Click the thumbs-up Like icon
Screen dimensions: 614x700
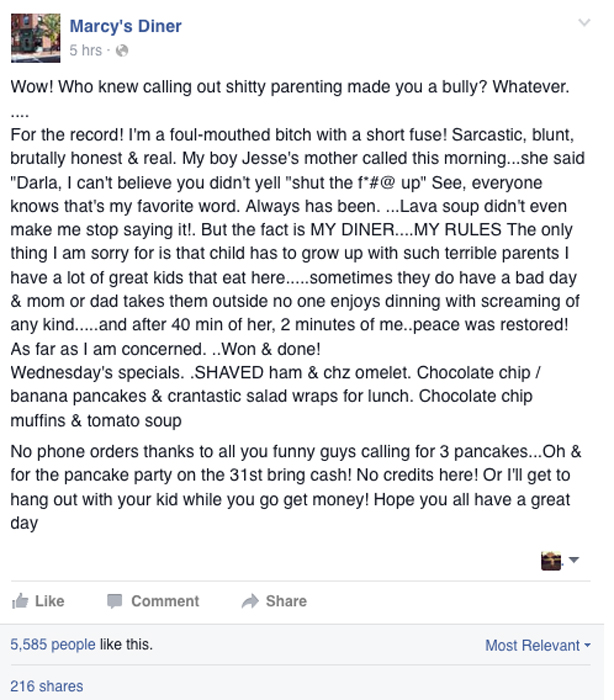point(20,601)
